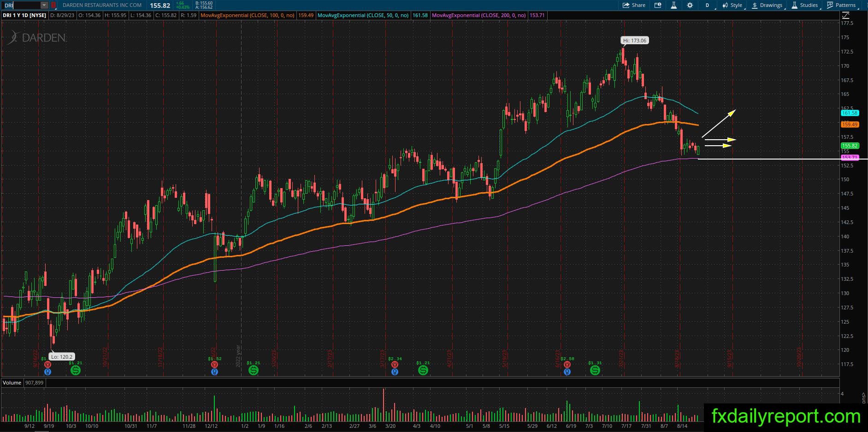This screenshot has height=432, width=868.
Task: Click the D: 8/29/23 date readout
Action: coord(62,15)
